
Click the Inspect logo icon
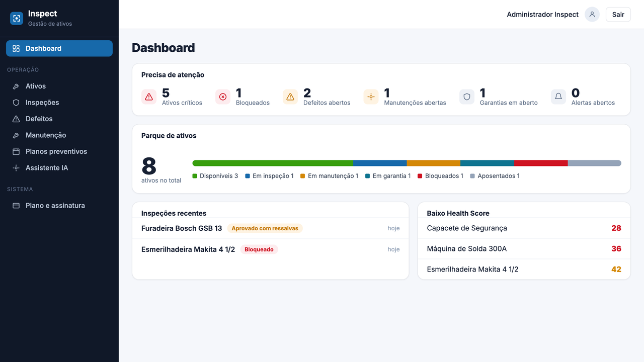tap(17, 19)
